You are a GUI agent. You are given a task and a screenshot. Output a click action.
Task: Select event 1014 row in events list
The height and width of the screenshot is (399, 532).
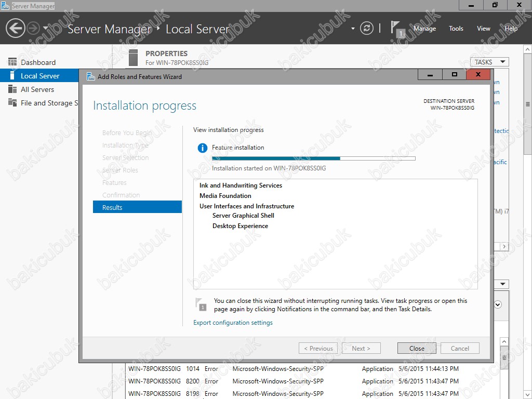[312, 369]
